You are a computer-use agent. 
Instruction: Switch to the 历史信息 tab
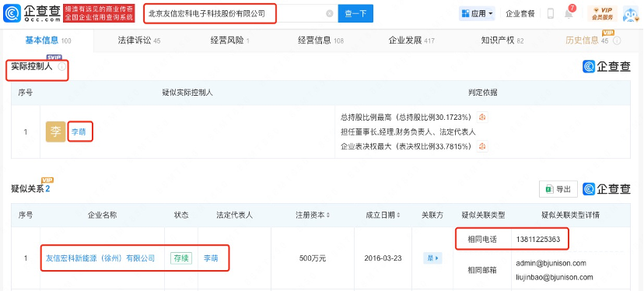tap(587, 40)
